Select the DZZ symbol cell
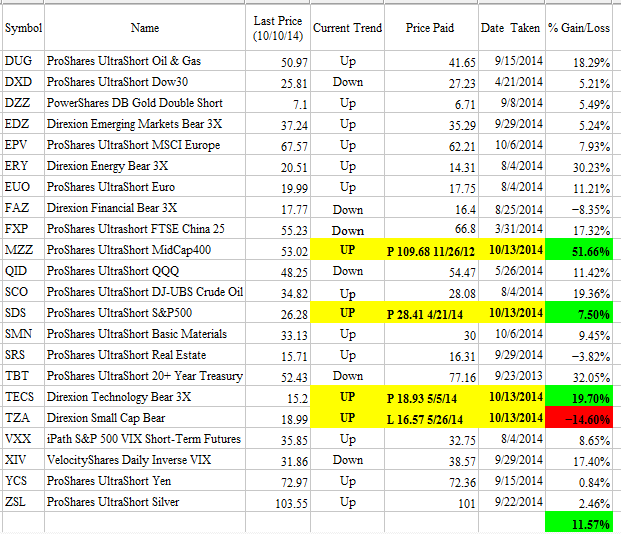 23,103
